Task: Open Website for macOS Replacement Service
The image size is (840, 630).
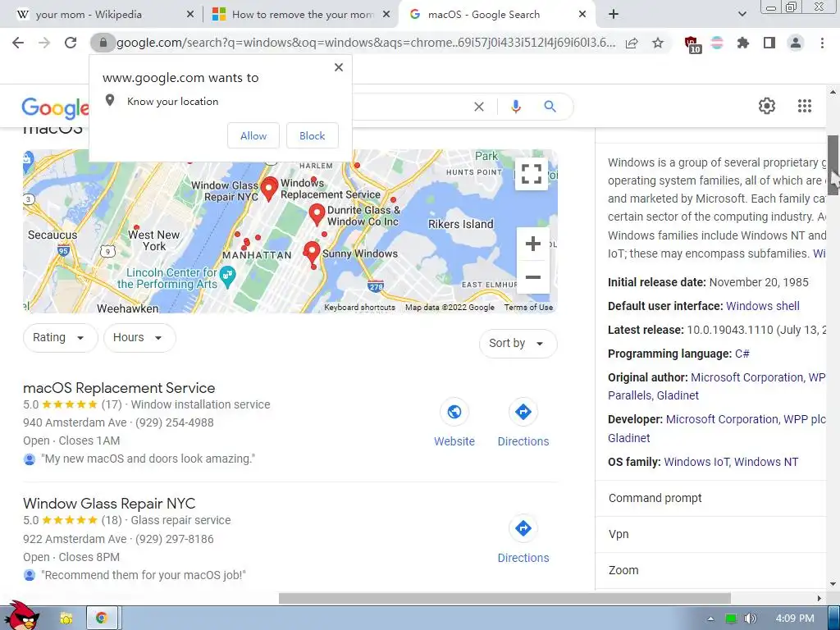Action: (454, 424)
